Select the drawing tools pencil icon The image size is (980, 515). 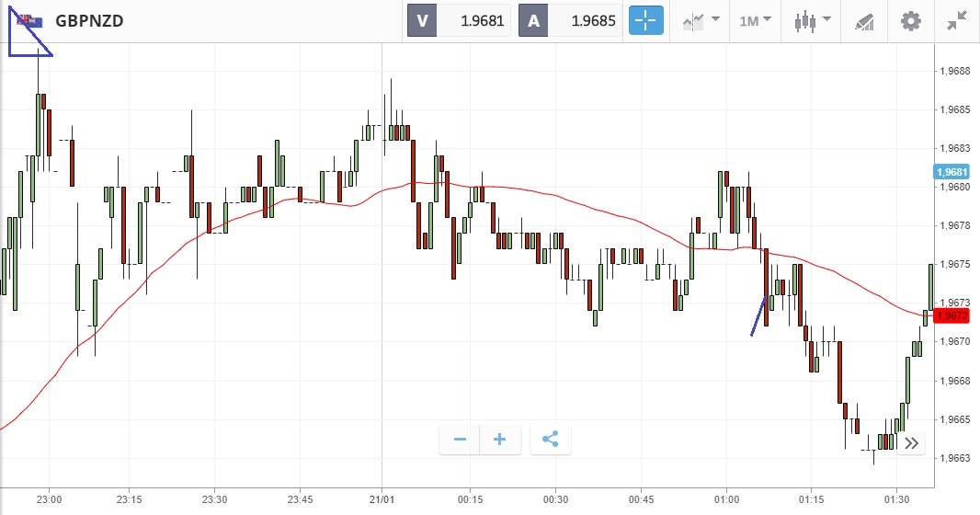click(x=864, y=20)
